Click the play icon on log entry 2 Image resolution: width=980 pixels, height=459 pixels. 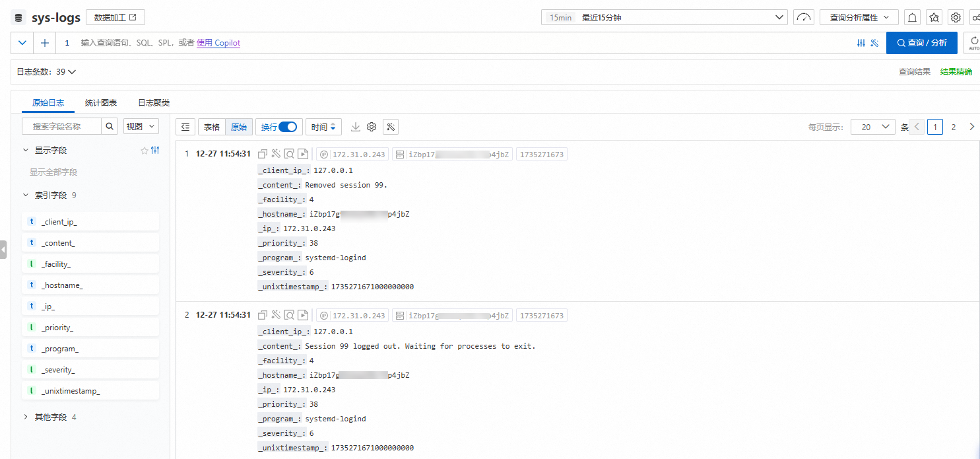click(302, 315)
